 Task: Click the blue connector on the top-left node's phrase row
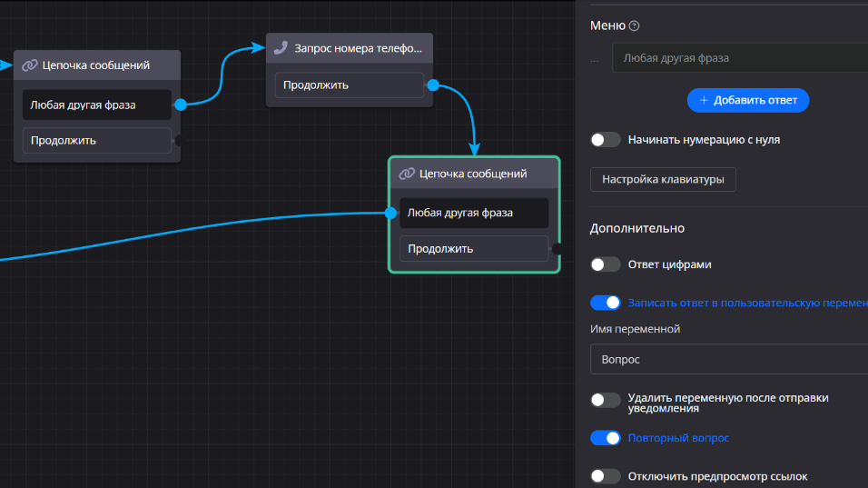pyautogui.click(x=180, y=105)
